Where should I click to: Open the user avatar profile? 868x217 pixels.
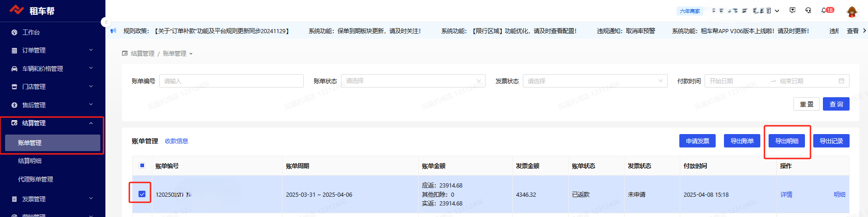click(852, 11)
